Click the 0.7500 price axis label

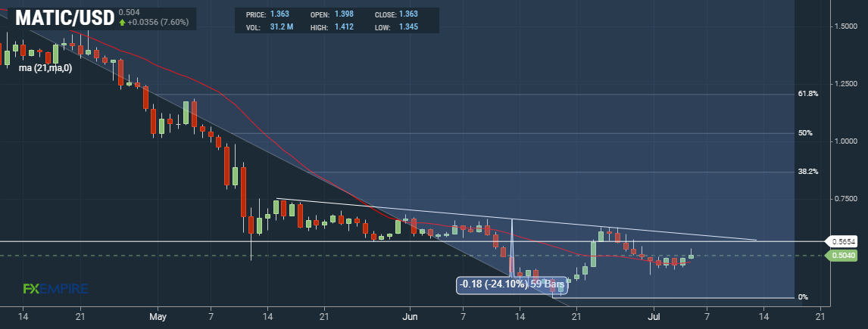846,198
